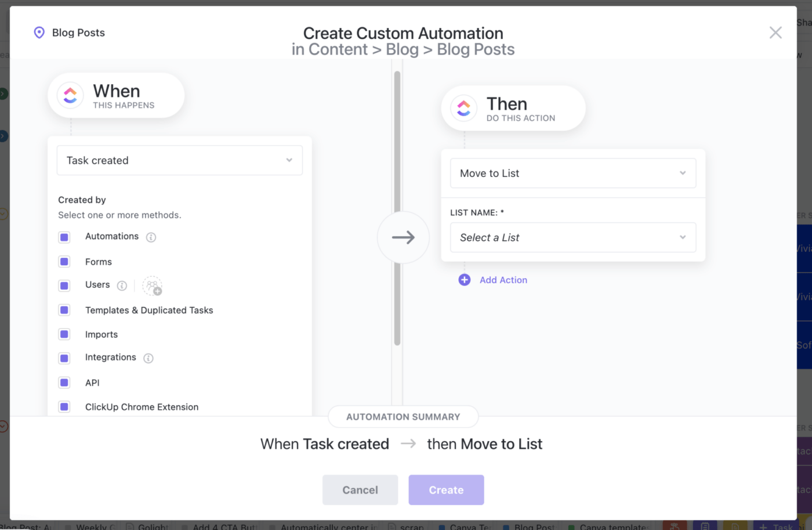The image size is (812, 530).
Task: Open the Select a List dropdown
Action: (x=572, y=237)
